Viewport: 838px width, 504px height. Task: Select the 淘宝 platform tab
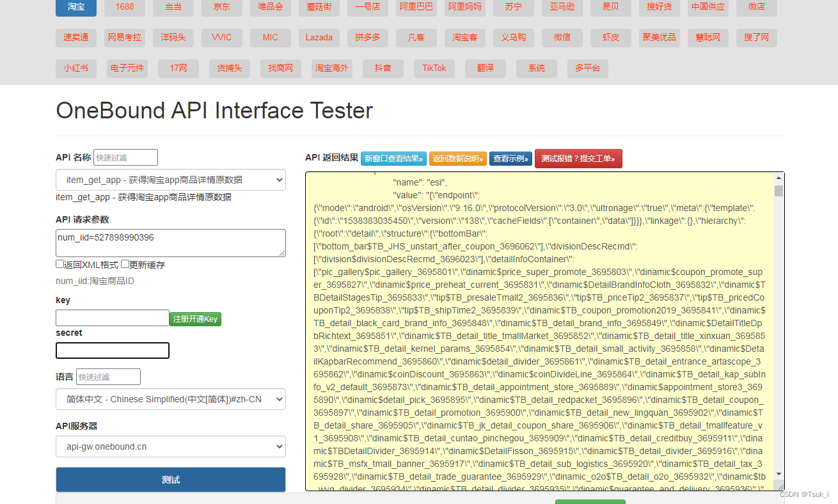(76, 7)
